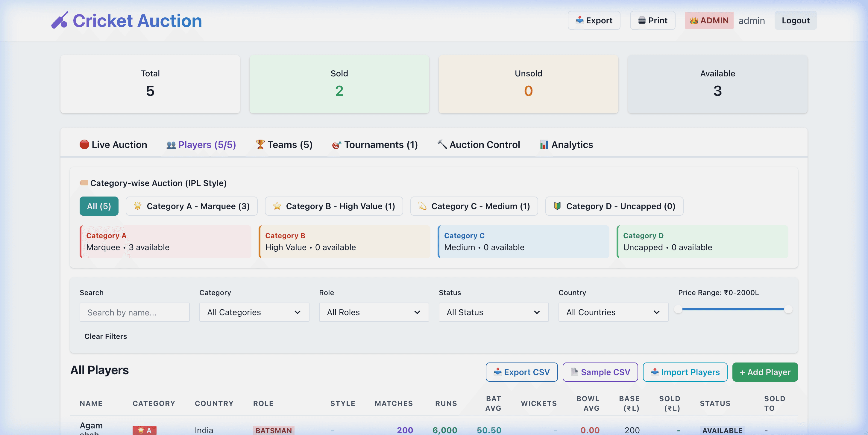Click the document icon in Sample CSV

coord(574,372)
